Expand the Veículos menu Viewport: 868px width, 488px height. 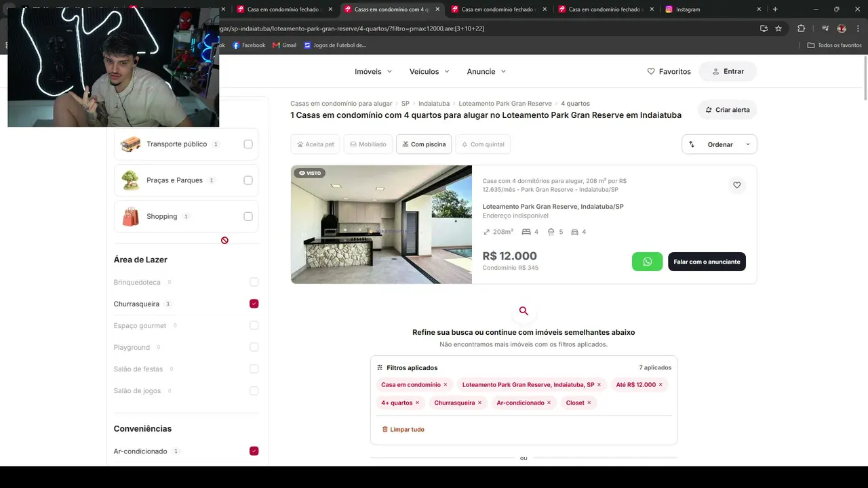429,71
